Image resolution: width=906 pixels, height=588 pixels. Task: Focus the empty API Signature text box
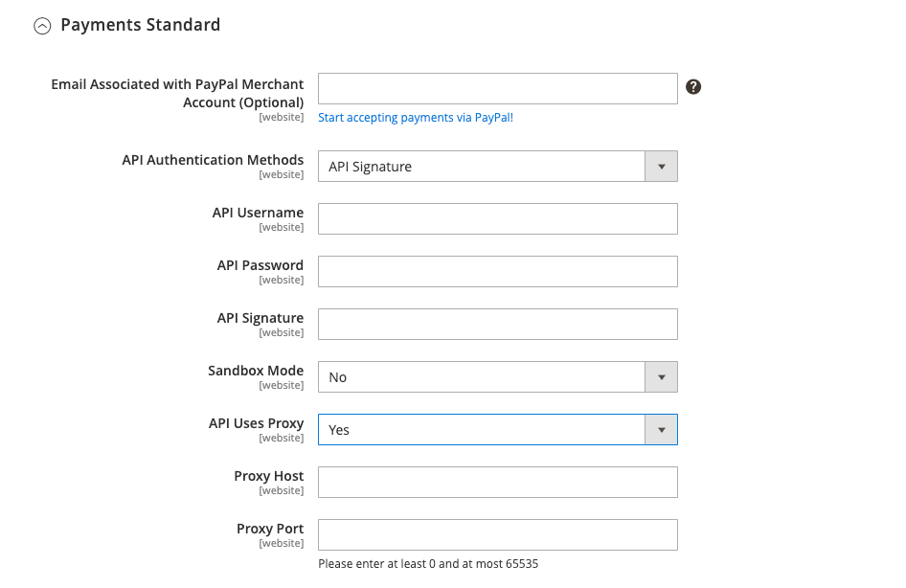(x=497, y=324)
